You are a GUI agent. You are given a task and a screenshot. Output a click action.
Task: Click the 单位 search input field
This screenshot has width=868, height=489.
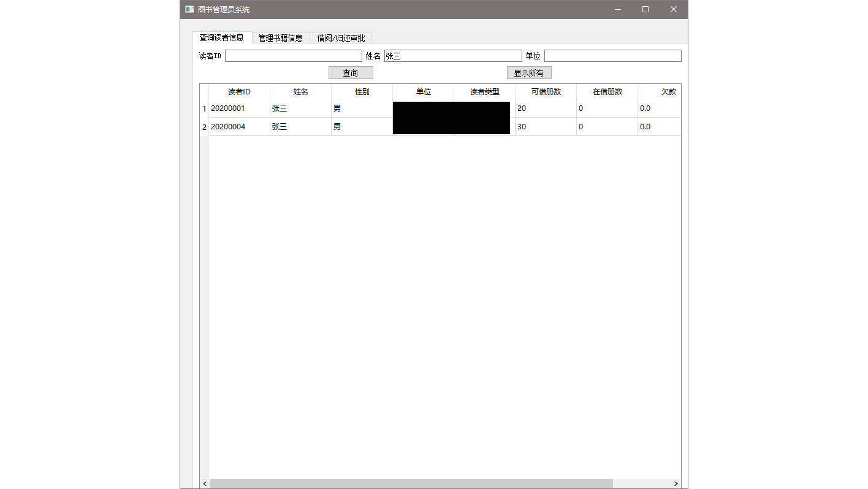(x=613, y=56)
